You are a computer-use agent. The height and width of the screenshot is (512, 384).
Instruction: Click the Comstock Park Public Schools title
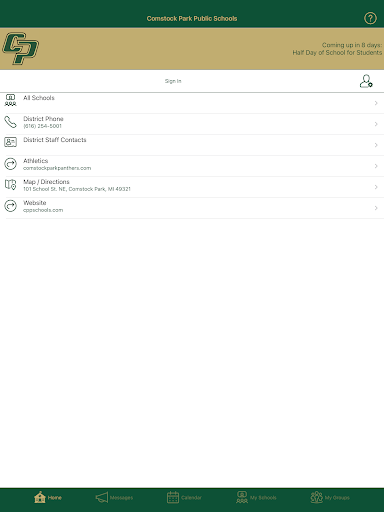pyautogui.click(x=192, y=19)
